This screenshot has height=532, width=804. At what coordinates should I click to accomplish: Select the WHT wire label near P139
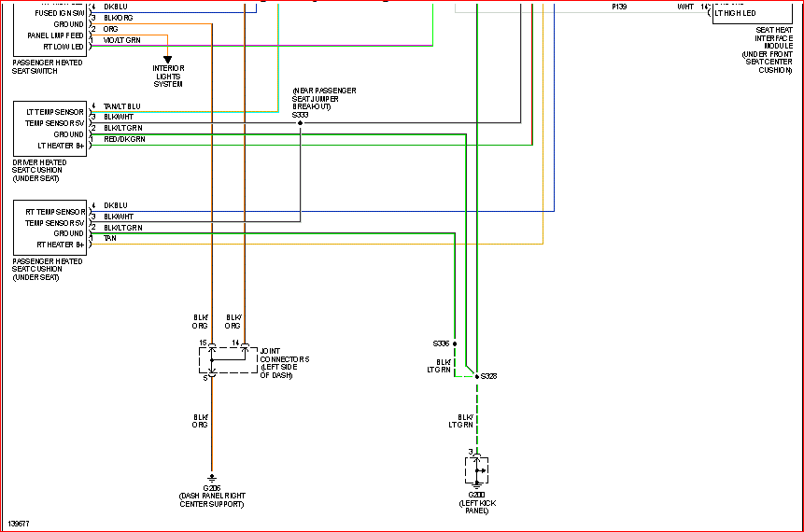click(x=685, y=7)
